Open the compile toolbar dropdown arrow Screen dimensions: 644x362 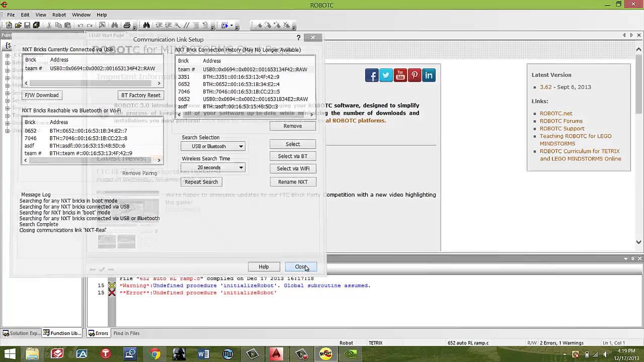pos(231,26)
